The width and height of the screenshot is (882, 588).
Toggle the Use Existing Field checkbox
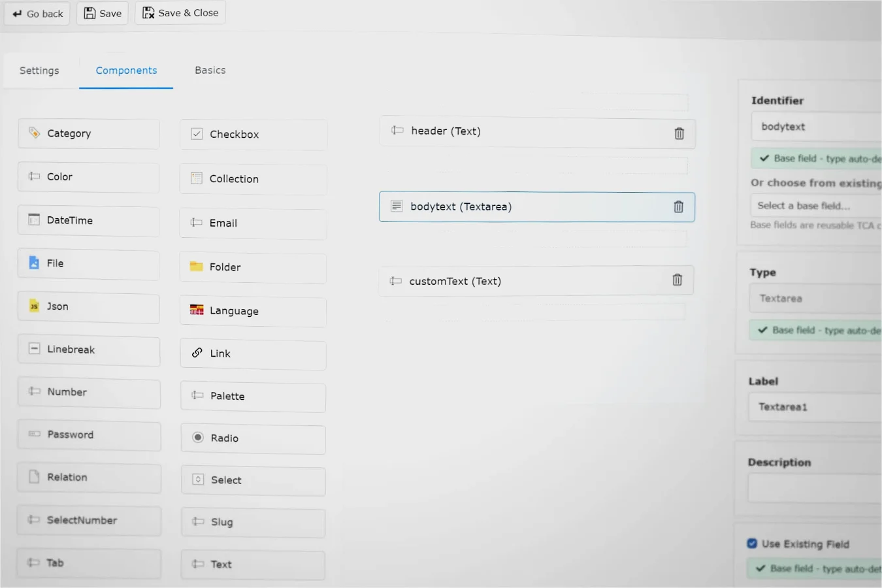[752, 544]
